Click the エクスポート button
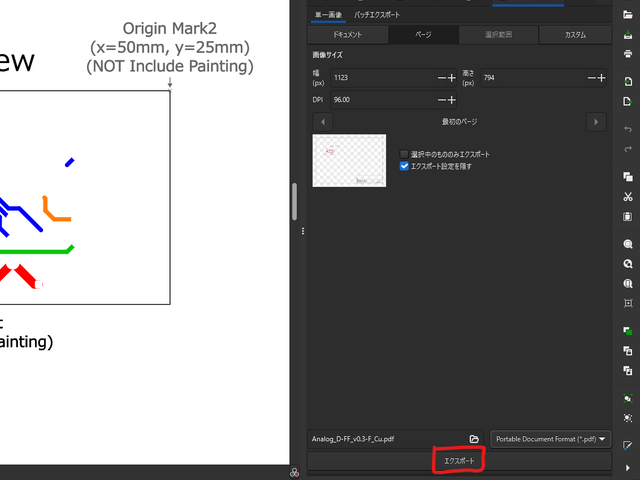Image resolution: width=640 pixels, height=480 pixels. coord(459,461)
